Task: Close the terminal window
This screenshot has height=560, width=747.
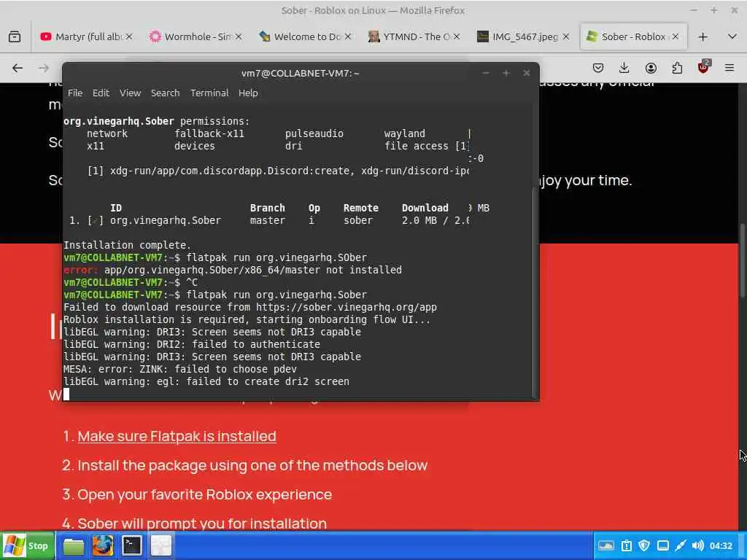Action: pyautogui.click(x=527, y=73)
